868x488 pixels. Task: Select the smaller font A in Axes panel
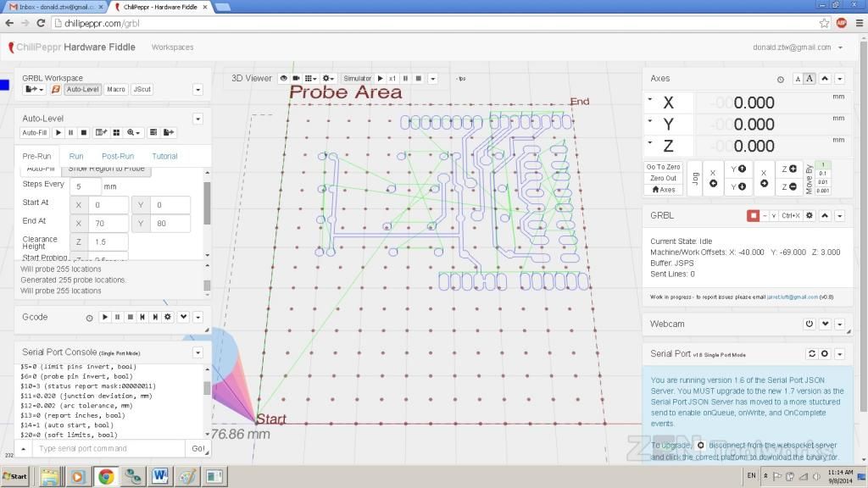click(798, 79)
